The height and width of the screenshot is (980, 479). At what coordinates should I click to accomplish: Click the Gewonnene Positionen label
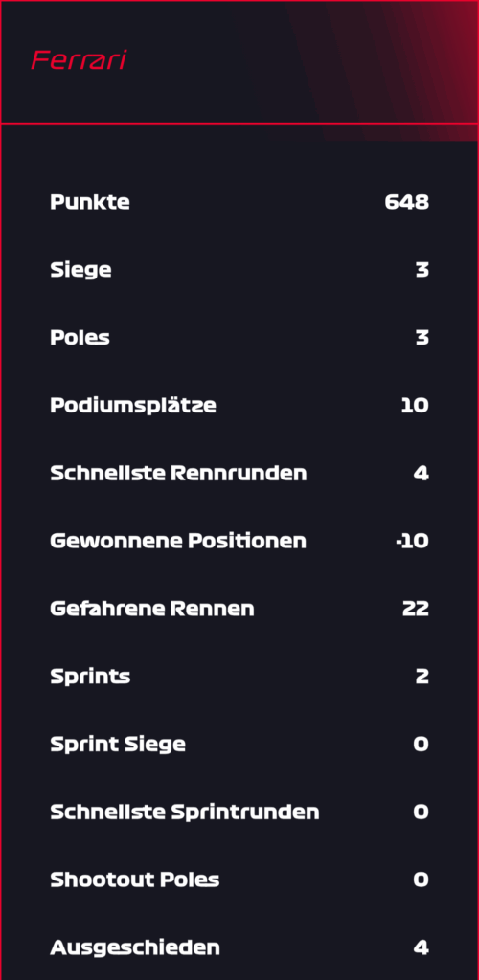coord(178,541)
